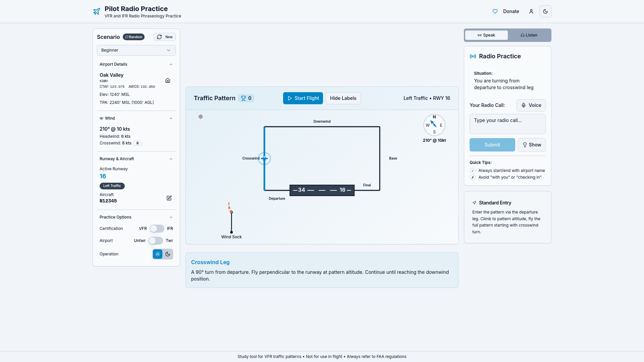Image resolution: width=644 pixels, height=362 pixels.
Task: Click the sun icon on pattern diagram
Action: click(201, 117)
